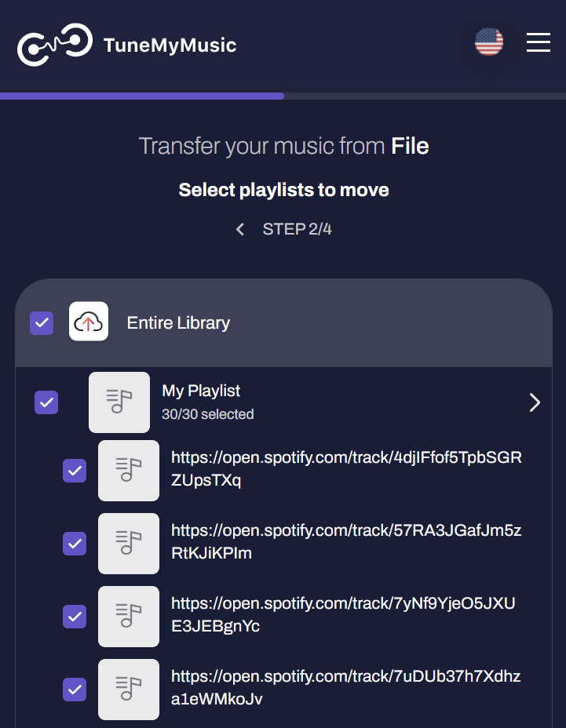Click the TuneMyMusic logo icon
The image size is (566, 728).
tap(55, 44)
